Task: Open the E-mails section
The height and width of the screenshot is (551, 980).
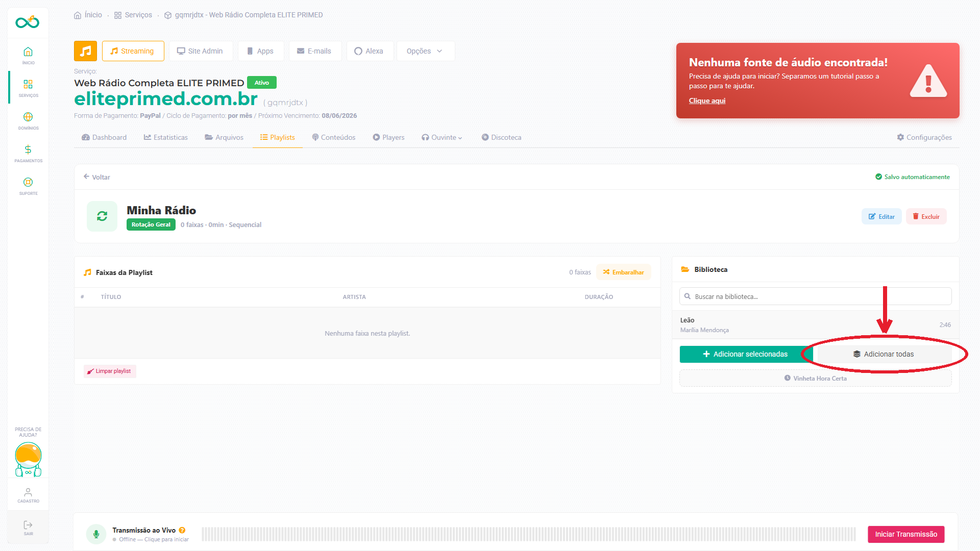Action: [x=315, y=51]
